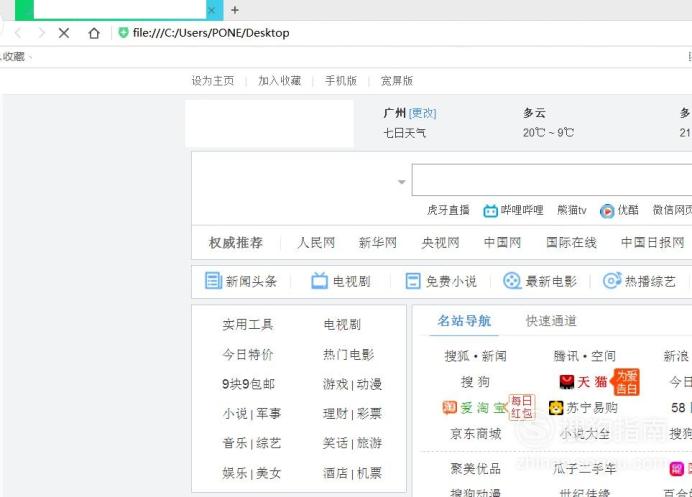Open the 酒店 link in sidebar
692x497 pixels.
click(335, 473)
